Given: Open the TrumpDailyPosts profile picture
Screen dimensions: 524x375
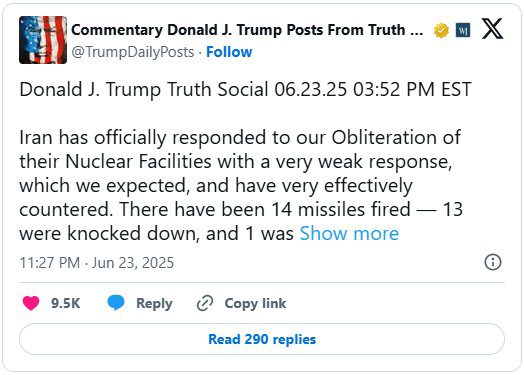Looking at the screenshot, I should 43,40.
